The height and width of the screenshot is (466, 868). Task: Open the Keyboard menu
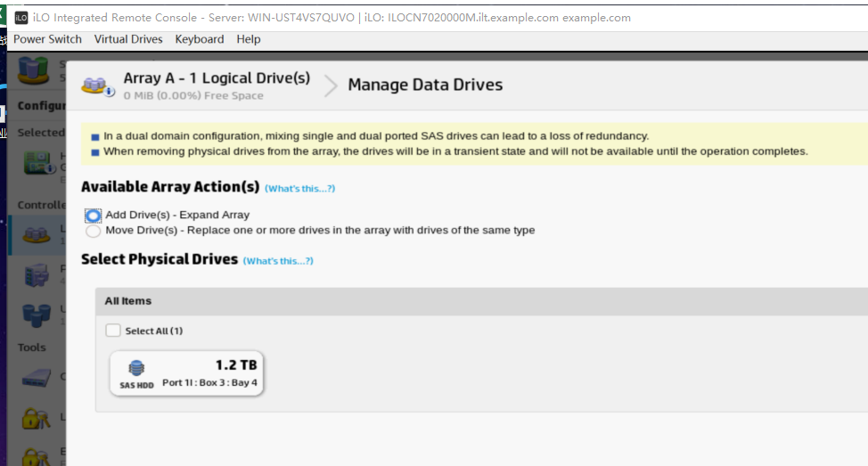[200, 39]
